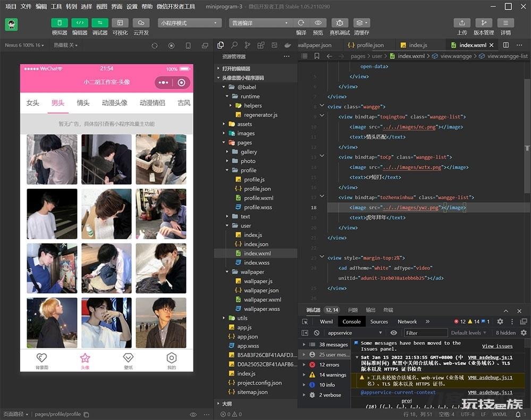Open the Default levels dropdown
This screenshot has width=531, height=420.
point(468,333)
